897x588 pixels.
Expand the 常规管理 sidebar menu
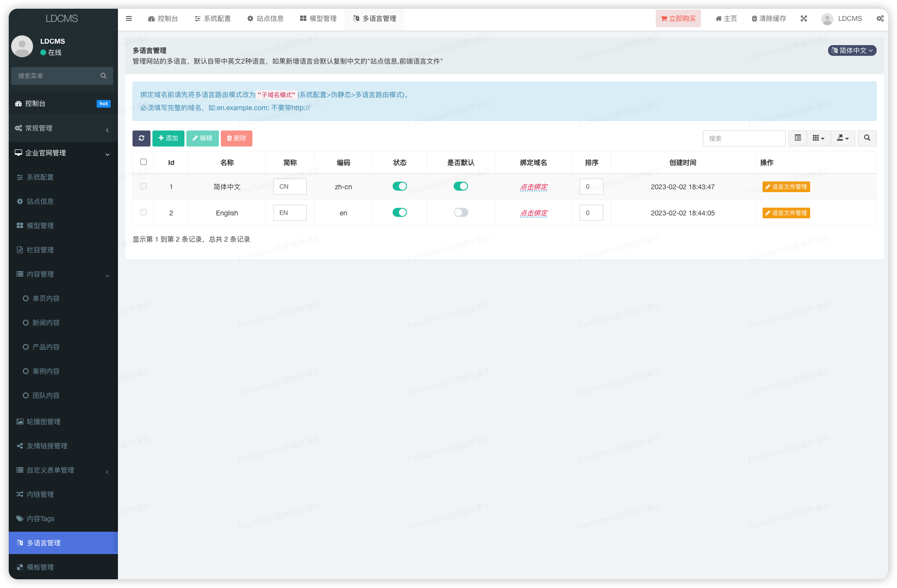pos(63,128)
